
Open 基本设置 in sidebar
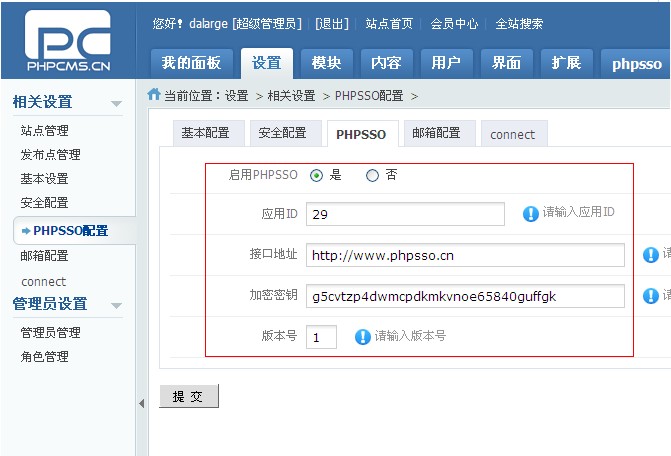[x=45, y=178]
